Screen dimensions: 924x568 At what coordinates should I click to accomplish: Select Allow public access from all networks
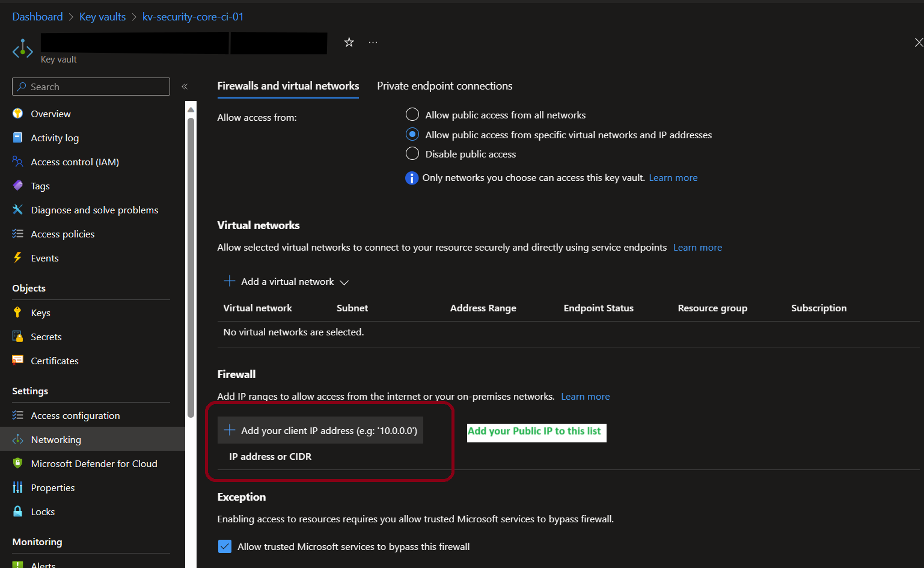tap(412, 115)
